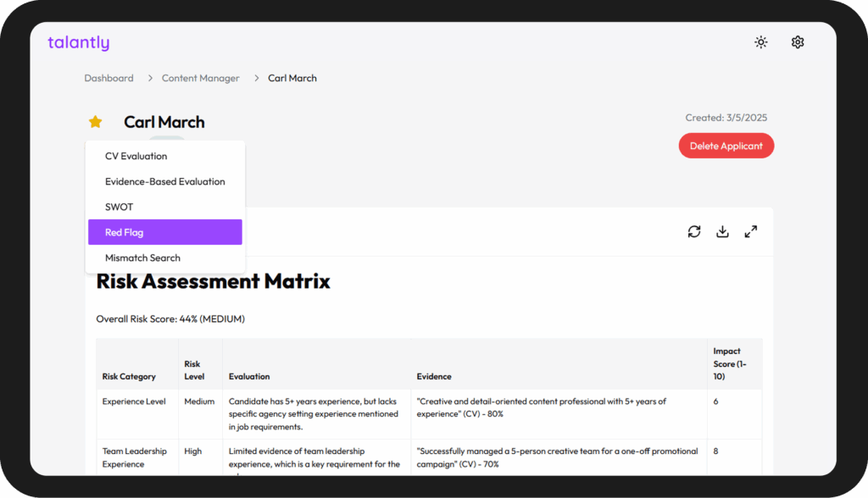Click the breadcrumb chevron after Dashboard

[x=150, y=78]
